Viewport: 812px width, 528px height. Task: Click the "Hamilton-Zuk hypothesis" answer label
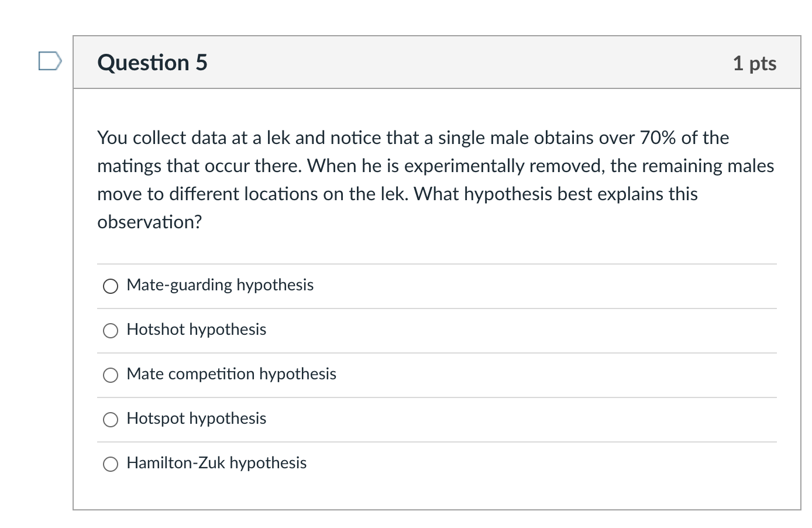[216, 463]
